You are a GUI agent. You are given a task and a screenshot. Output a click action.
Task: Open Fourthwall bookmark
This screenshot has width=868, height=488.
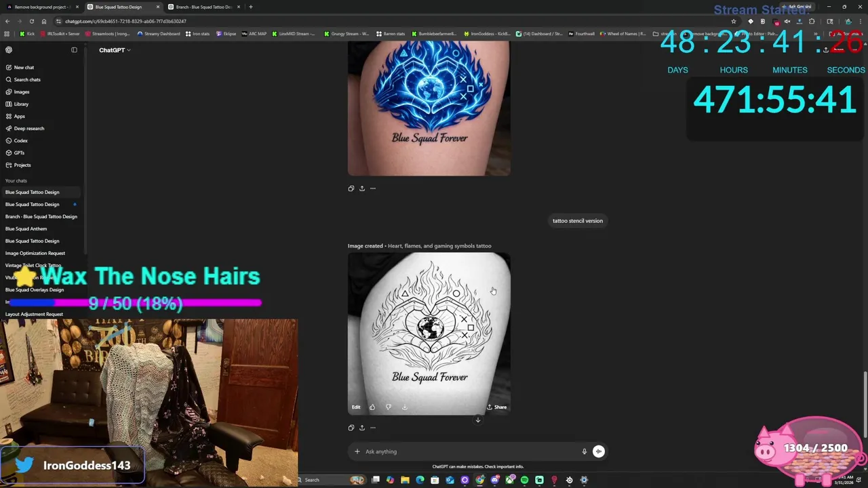pos(581,34)
